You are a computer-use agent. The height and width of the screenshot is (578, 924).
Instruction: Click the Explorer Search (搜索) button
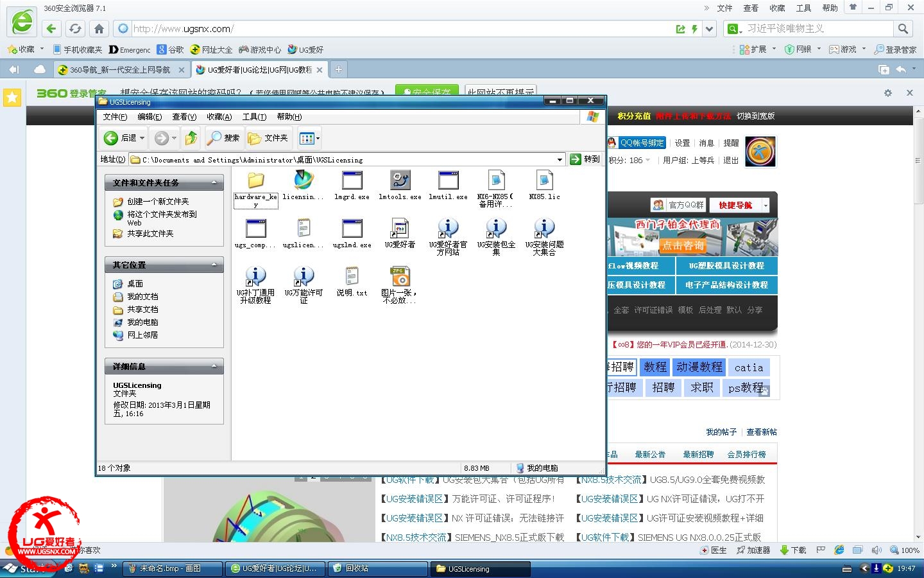(224, 137)
